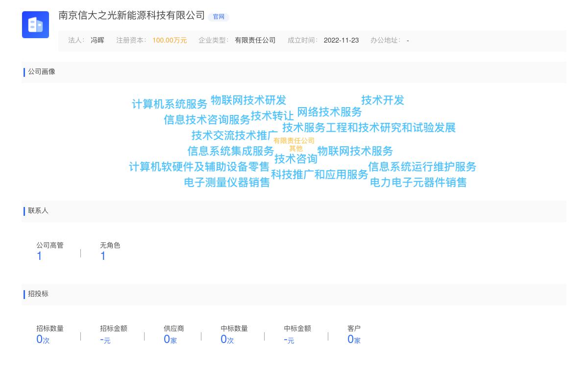This screenshot has width=588, height=368.
Task: Click the 无角色 count 1
Action: [103, 256]
